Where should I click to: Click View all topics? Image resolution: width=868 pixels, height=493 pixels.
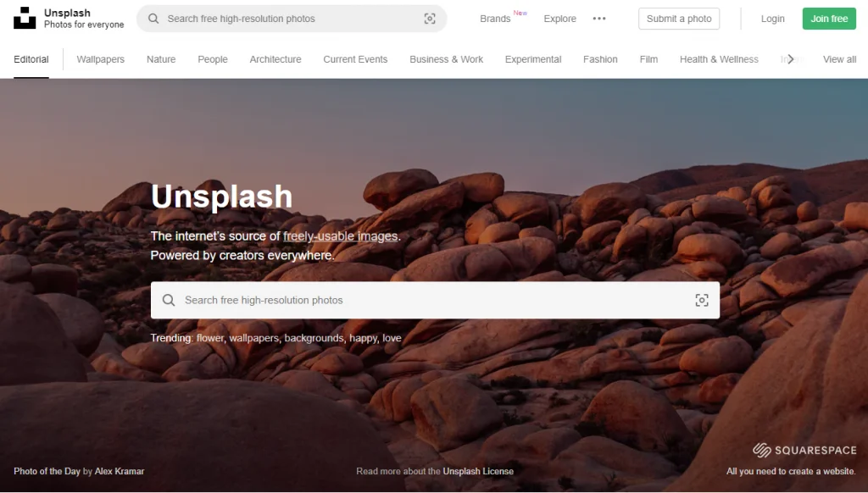point(839,59)
